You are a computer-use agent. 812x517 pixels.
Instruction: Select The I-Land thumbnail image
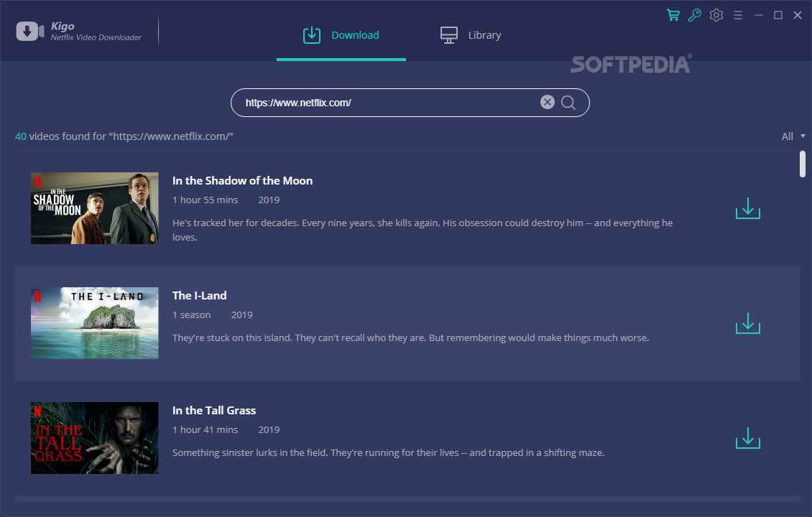(94, 323)
